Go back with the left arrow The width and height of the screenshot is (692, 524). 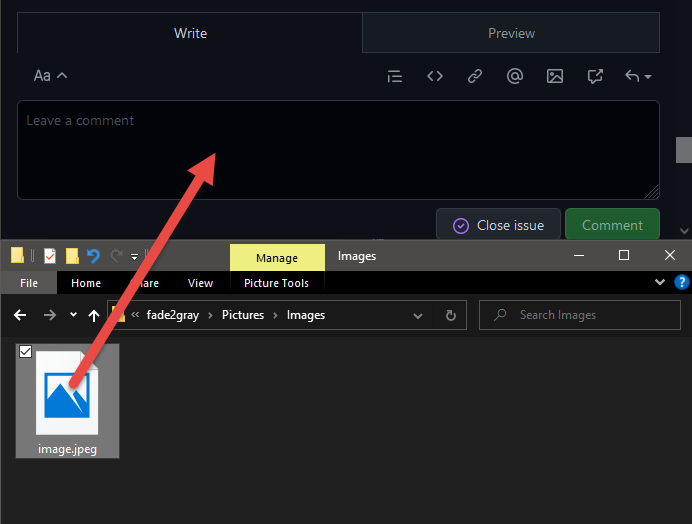(x=20, y=315)
